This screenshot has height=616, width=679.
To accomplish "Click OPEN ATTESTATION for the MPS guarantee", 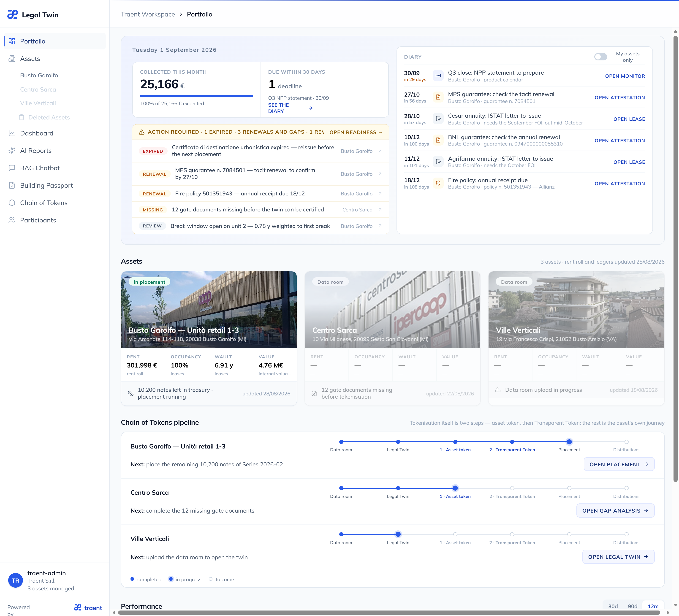I will [619, 98].
